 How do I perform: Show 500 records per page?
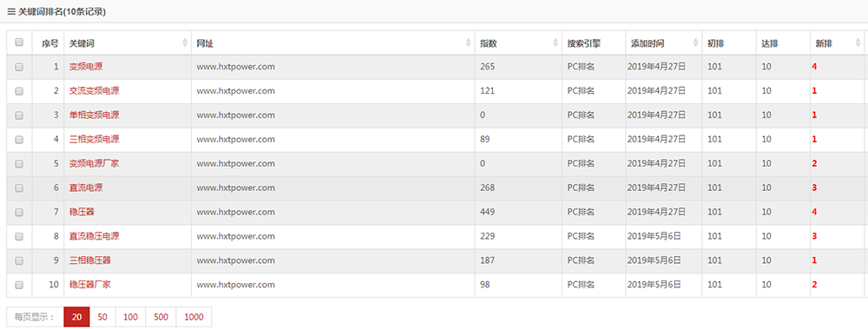(x=161, y=318)
